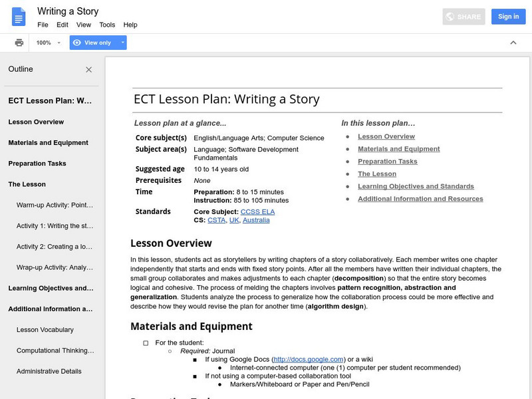
Task: Click the 'ECT Lesson Plan: Writing a Story' title
Action: point(227,99)
